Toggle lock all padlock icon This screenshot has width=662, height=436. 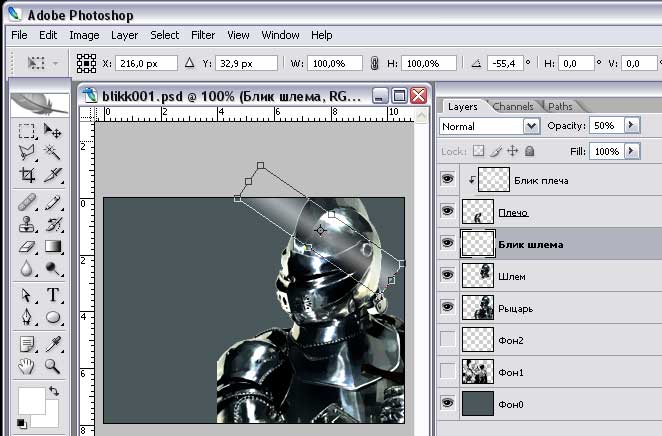530,151
